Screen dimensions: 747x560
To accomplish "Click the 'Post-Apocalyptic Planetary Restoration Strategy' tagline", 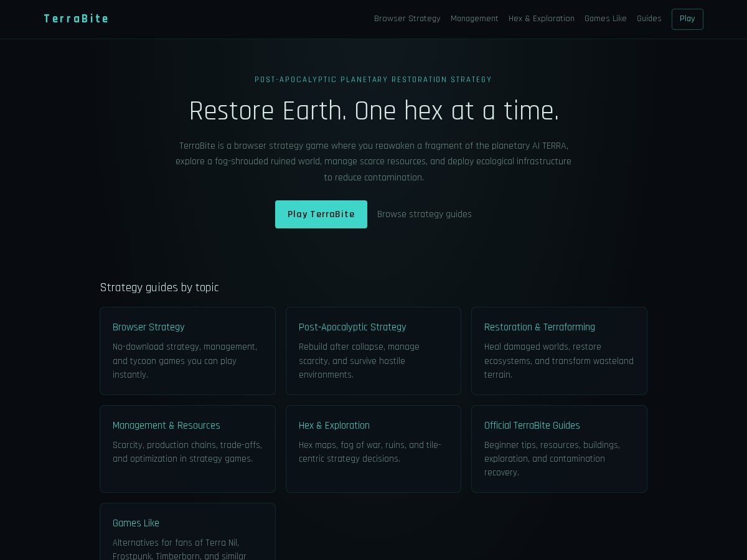I will click(374, 80).
